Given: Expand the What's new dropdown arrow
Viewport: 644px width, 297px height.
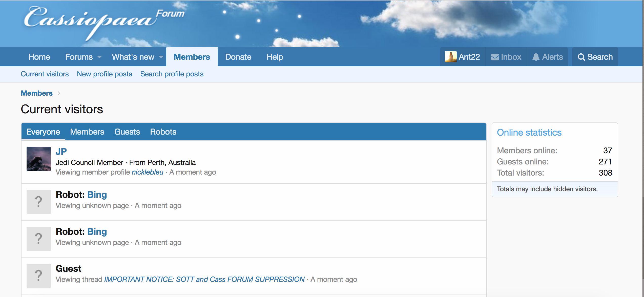Looking at the screenshot, I should pos(161,57).
